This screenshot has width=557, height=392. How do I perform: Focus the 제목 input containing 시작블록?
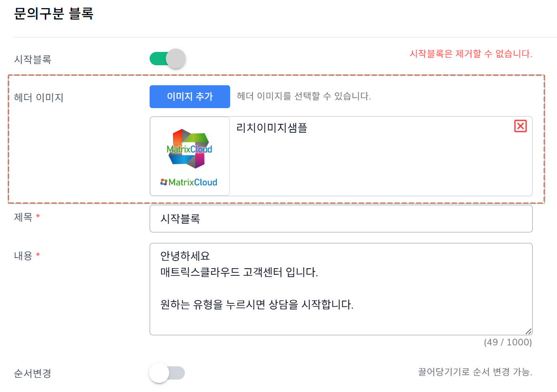341,219
